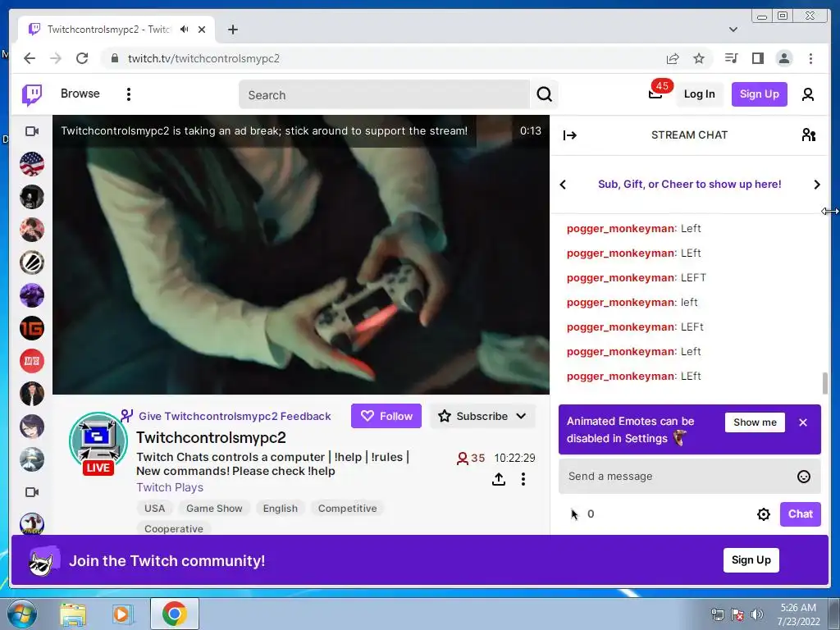The height and width of the screenshot is (630, 840).
Task: Collapse the stream chat panel
Action: (x=569, y=135)
